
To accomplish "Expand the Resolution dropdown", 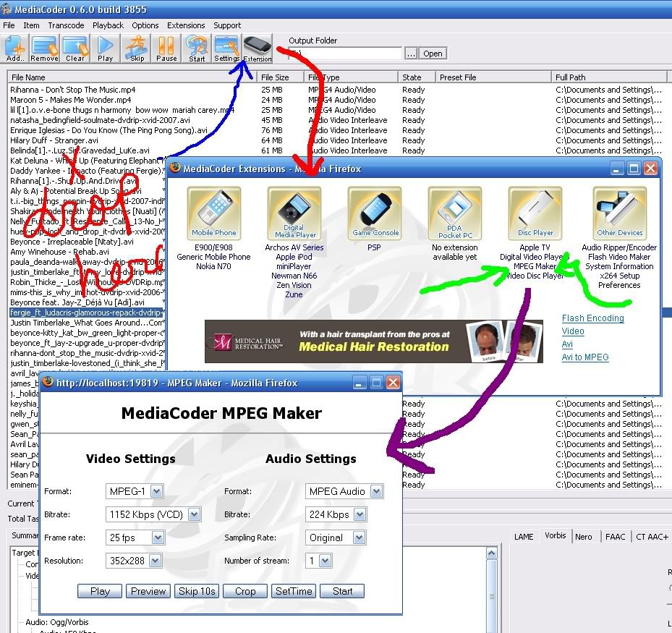I will 155,561.
